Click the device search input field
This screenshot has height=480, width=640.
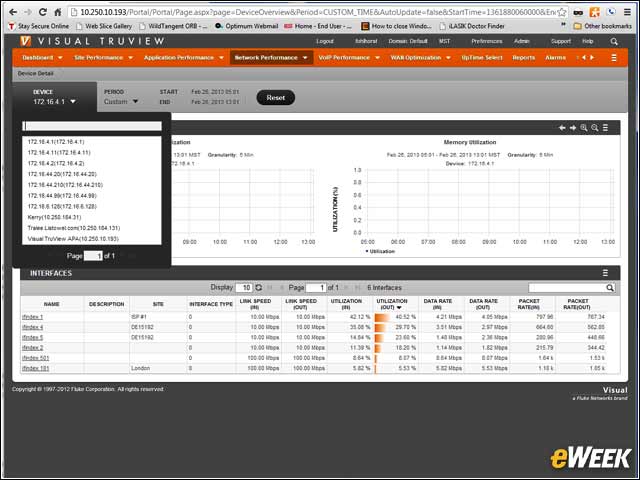(x=92, y=126)
